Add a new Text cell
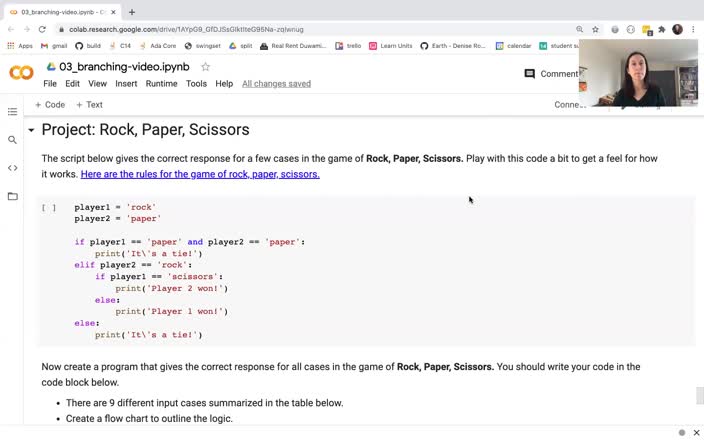The image size is (704, 440). pyautogui.click(x=89, y=104)
